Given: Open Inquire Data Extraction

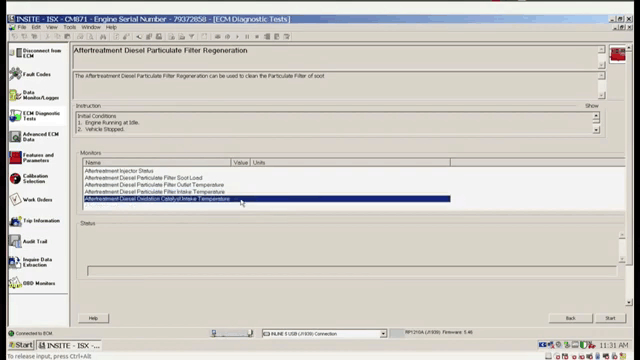Looking at the screenshot, I should pyautogui.click(x=31, y=262).
